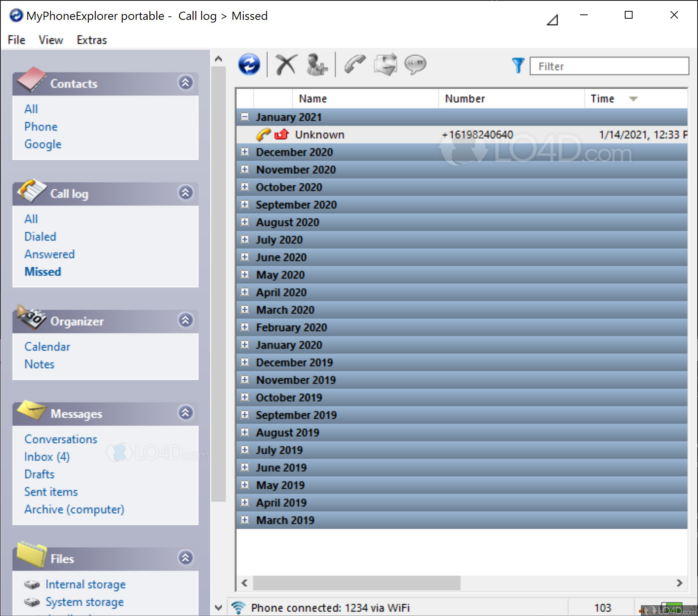Image resolution: width=698 pixels, height=616 pixels.
Task: Select Missed calls list
Action: tap(43, 271)
